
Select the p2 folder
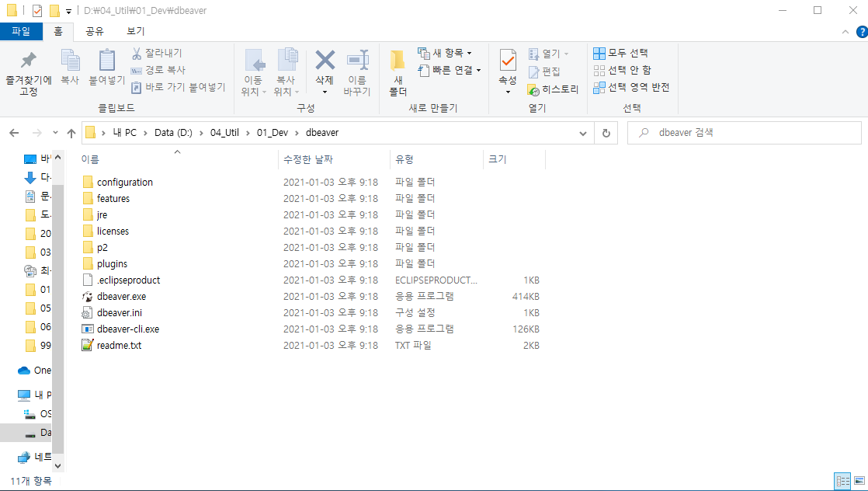tap(95, 248)
